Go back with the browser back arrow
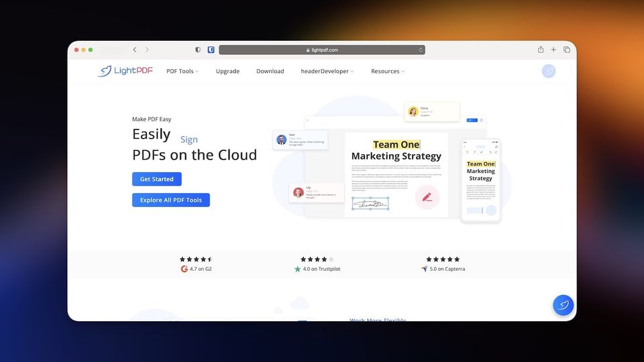644x362 pixels. click(x=135, y=50)
